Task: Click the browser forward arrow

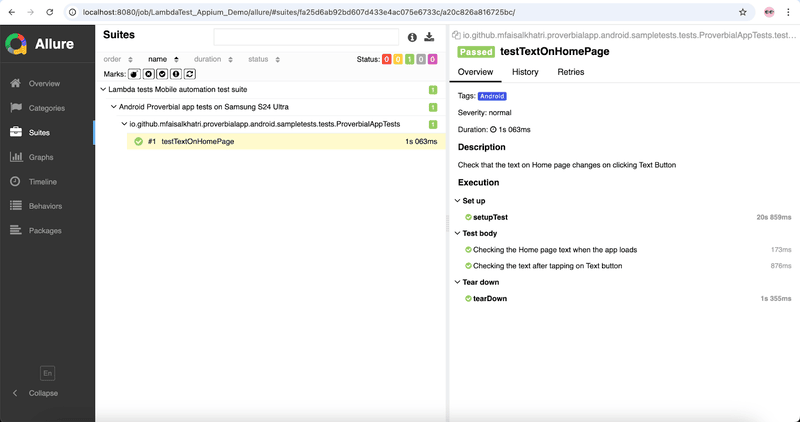Action: 31,12
